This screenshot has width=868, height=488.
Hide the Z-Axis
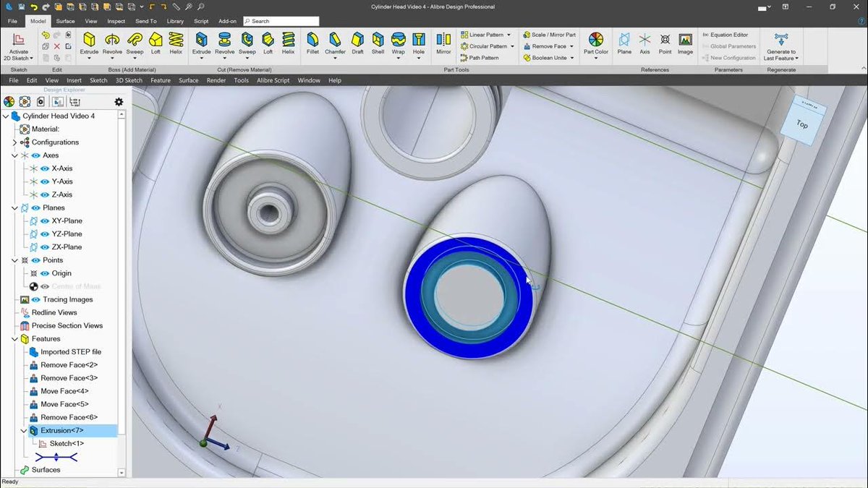(44, 194)
